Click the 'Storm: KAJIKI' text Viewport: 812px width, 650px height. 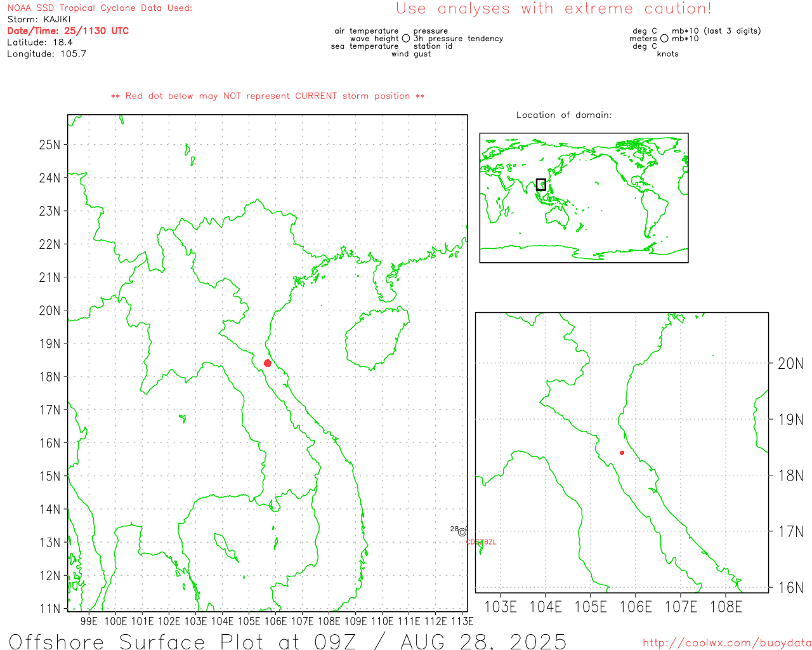[39, 20]
